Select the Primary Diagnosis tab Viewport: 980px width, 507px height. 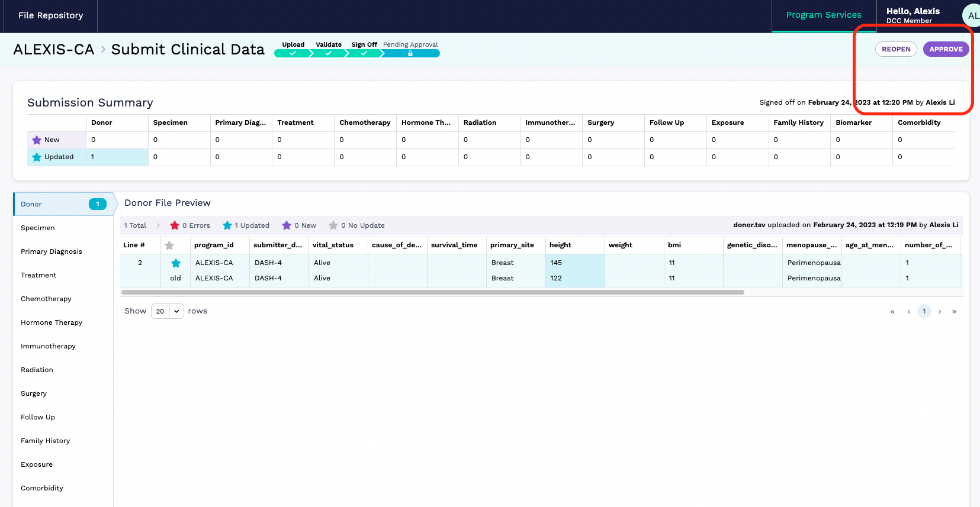(63, 251)
